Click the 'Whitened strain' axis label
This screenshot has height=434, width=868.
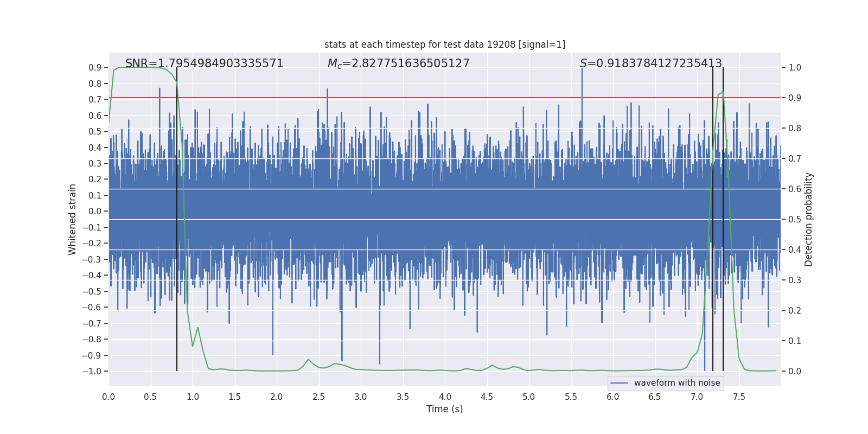coord(73,219)
